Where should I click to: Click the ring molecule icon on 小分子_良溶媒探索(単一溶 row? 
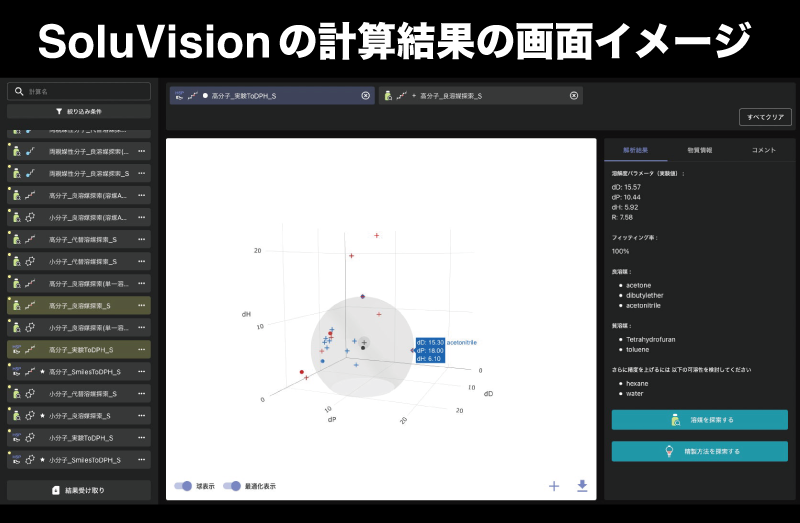click(x=30, y=327)
